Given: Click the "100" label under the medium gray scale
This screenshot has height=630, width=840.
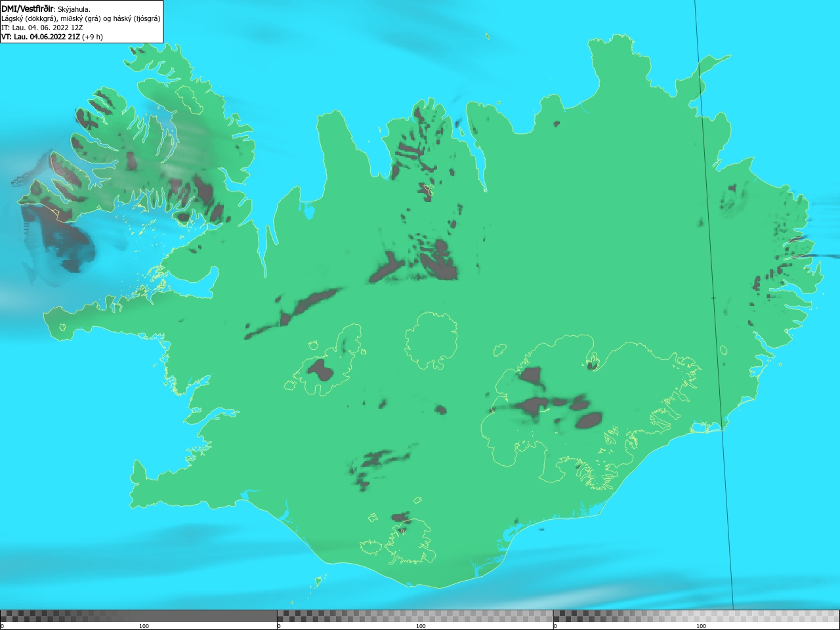Looking at the screenshot, I should click(x=421, y=626).
